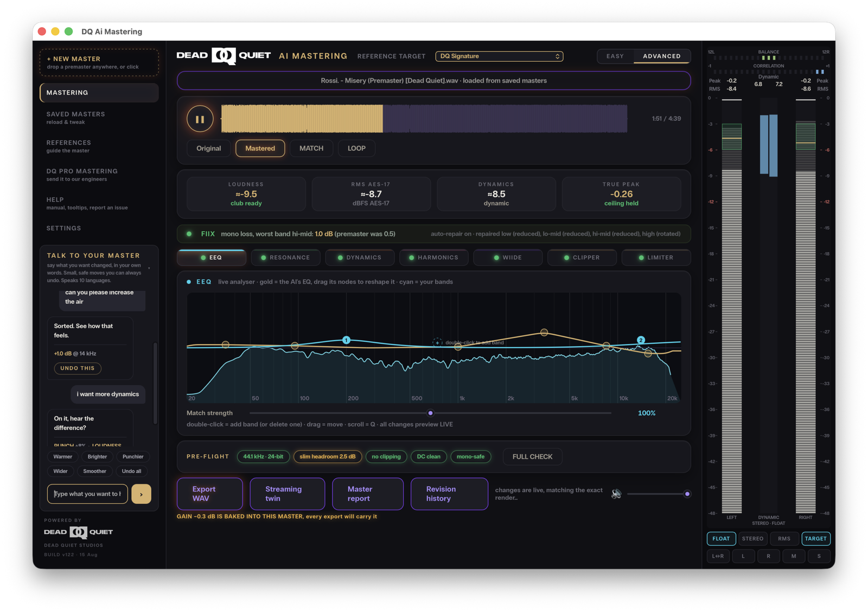Viewport: 868px width, 612px height.
Task: Open the DYNAMICS module tab
Action: pyautogui.click(x=360, y=258)
